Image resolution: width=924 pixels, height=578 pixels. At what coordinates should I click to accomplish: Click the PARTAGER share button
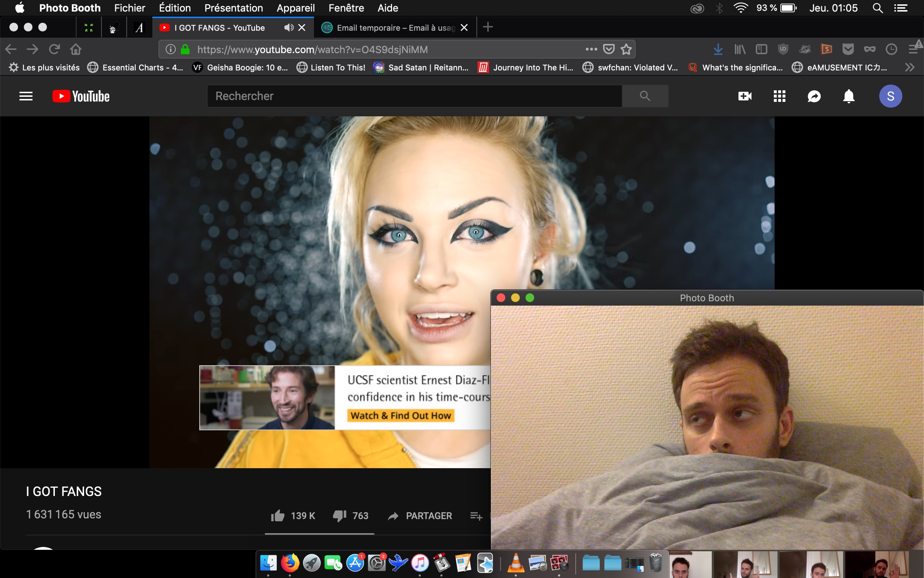click(x=420, y=516)
